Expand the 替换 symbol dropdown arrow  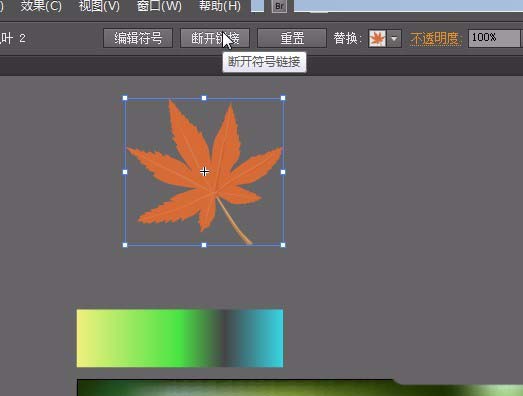(x=394, y=38)
